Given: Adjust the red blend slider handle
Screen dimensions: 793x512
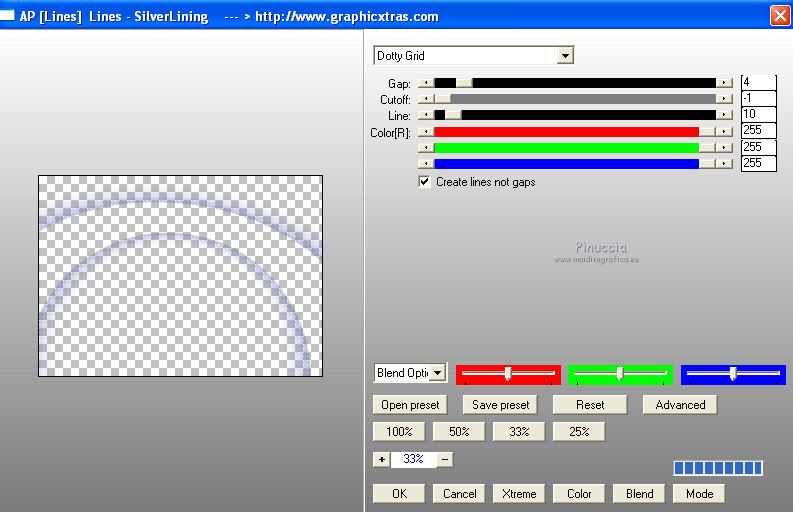Looking at the screenshot, I should tap(508, 374).
